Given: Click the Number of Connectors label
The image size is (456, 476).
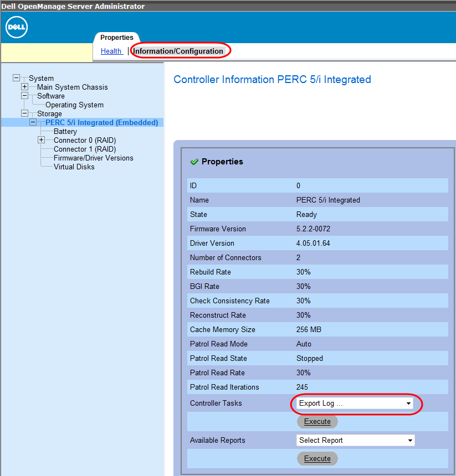Looking at the screenshot, I should click(x=226, y=258).
